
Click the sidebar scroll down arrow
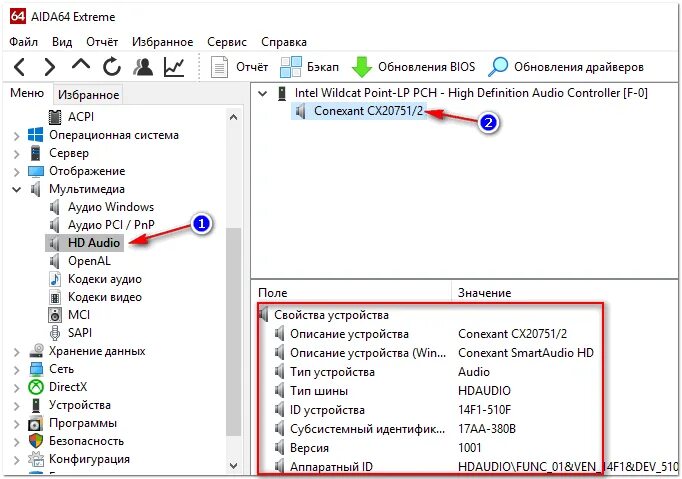(x=233, y=466)
